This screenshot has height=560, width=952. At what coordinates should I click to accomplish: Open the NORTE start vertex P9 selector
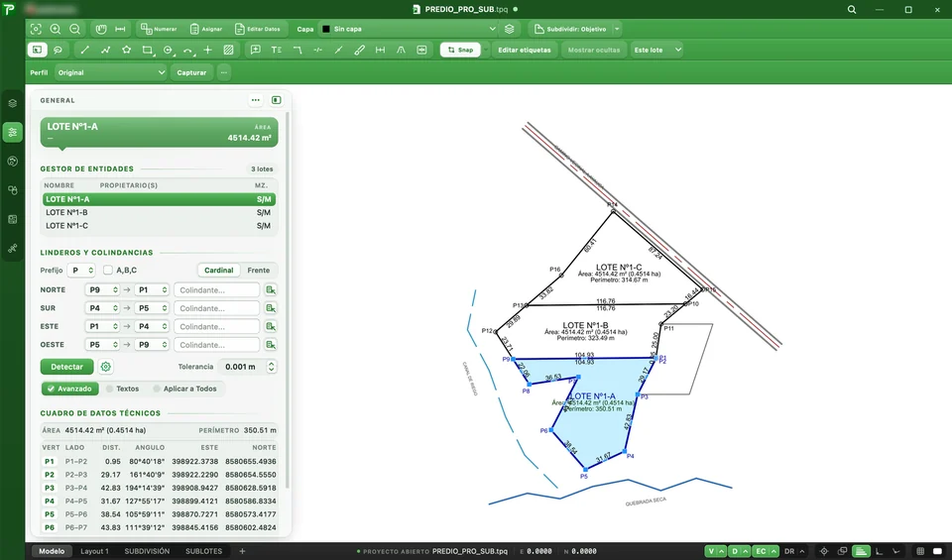coord(101,290)
